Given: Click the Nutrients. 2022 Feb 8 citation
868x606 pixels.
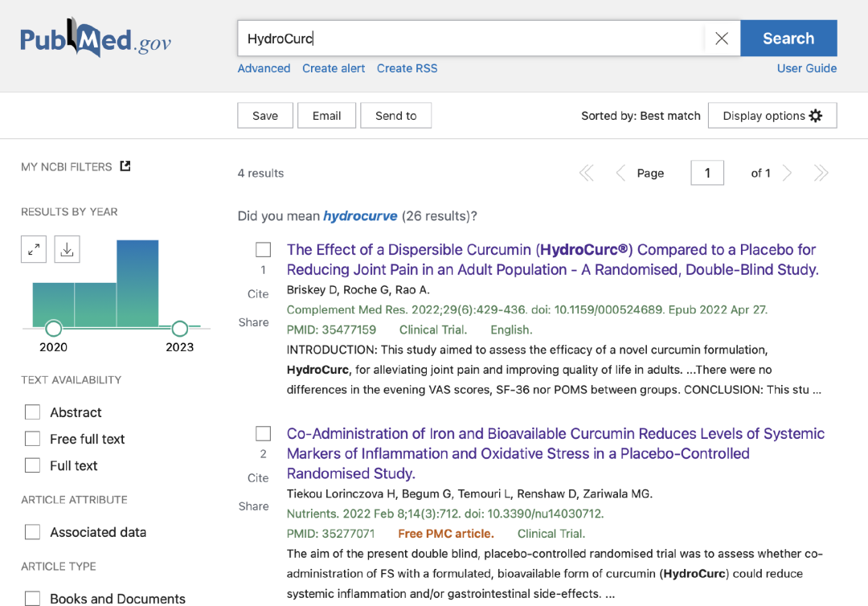Looking at the screenshot, I should 445,514.
